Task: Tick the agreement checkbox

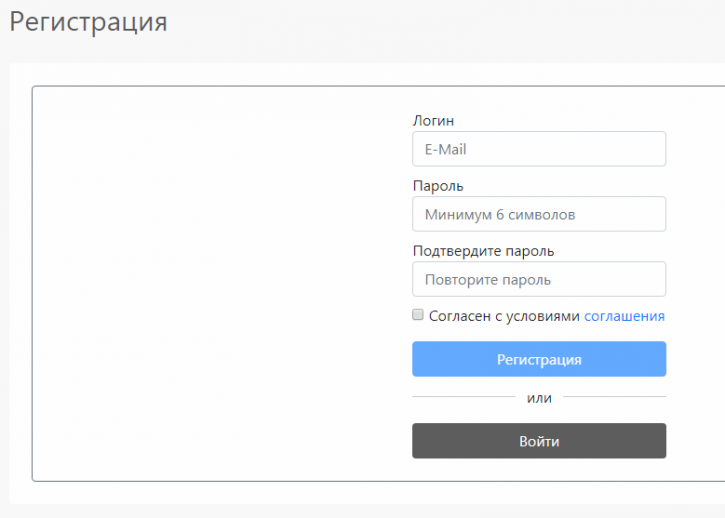Action: coord(418,315)
